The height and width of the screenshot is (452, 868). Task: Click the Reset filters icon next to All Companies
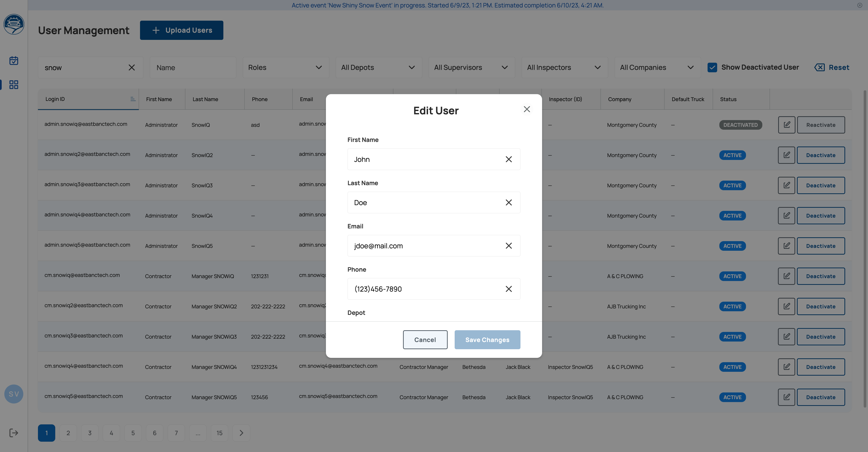click(x=820, y=67)
